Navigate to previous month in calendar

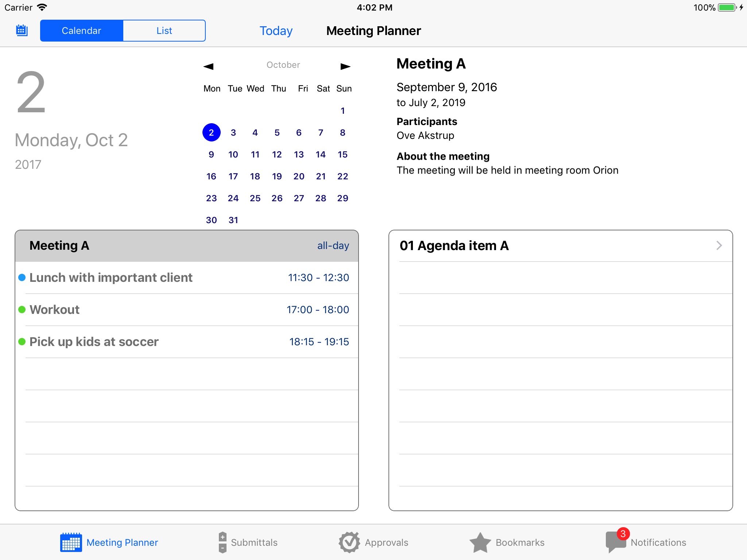[208, 65]
